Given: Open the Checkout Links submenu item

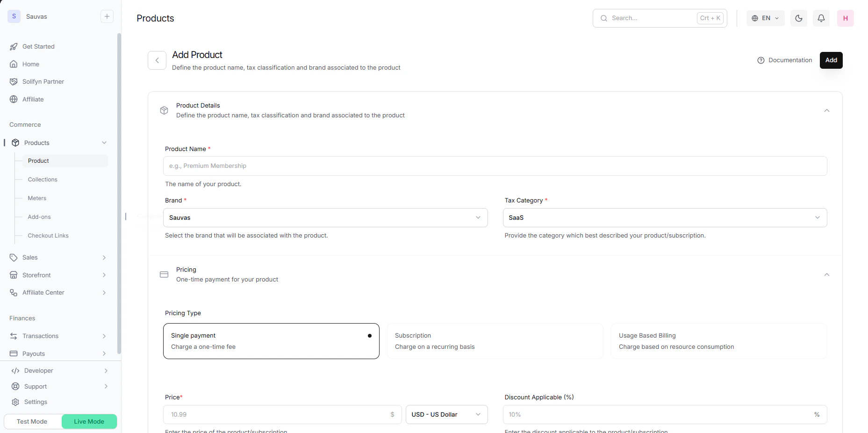Looking at the screenshot, I should pyautogui.click(x=48, y=236).
